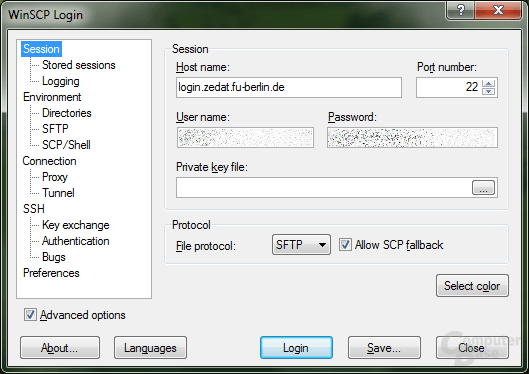The height and width of the screenshot is (374, 529).
Task: Select Preferences in the tree
Action: pos(51,273)
